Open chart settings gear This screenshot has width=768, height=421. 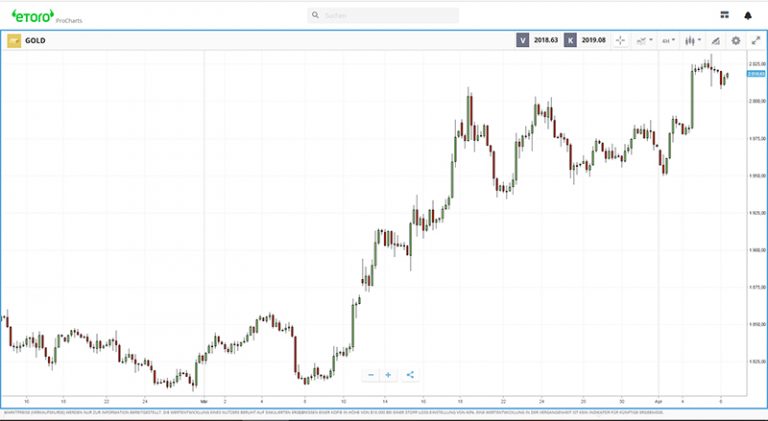coord(736,40)
